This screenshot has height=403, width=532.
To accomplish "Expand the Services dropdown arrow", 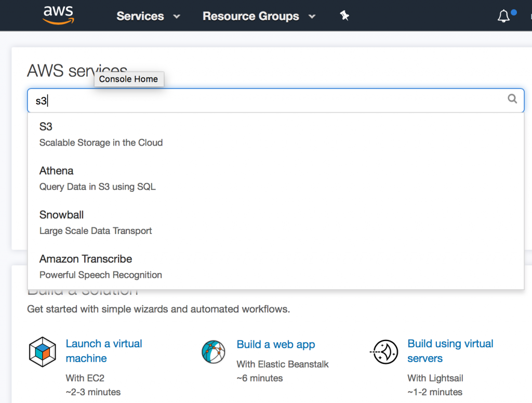I will tap(176, 17).
